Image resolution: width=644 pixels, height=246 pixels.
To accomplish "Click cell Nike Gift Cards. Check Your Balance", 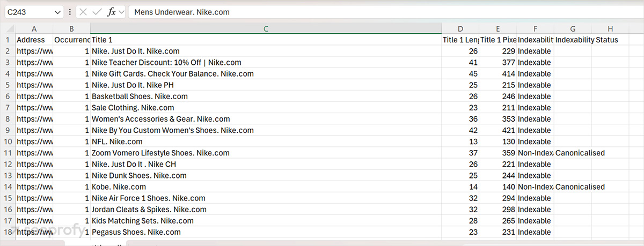I will tap(266, 74).
